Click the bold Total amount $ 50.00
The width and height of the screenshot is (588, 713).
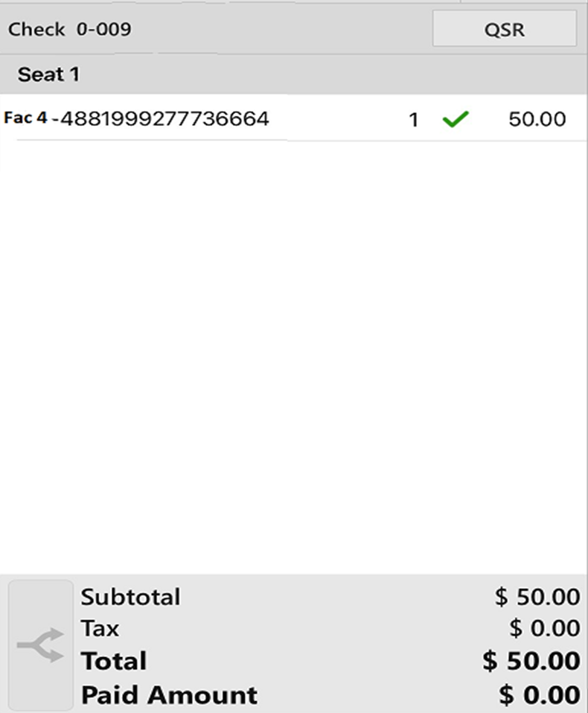(x=531, y=661)
